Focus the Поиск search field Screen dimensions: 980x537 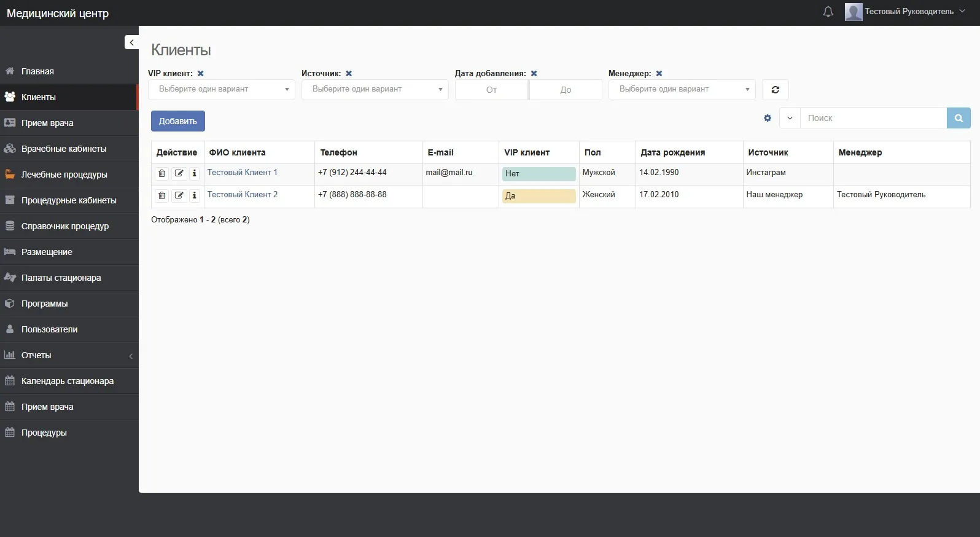873,118
